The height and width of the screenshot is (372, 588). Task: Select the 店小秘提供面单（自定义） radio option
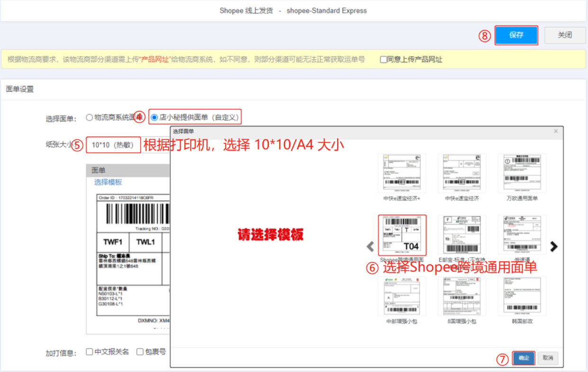(154, 117)
